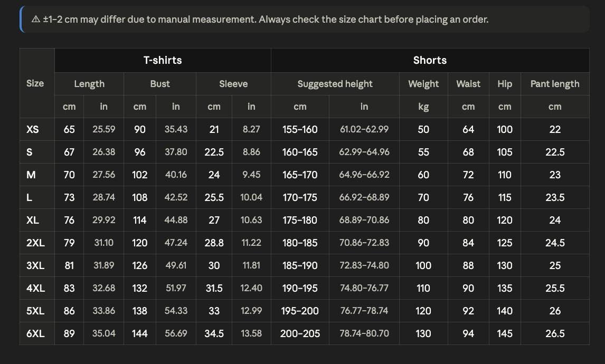Click the Hip column header

pyautogui.click(x=505, y=84)
